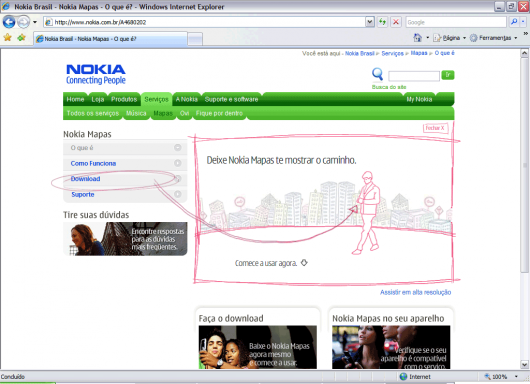Click the Nokia Connecting People logo
The height and width of the screenshot is (384, 530).
(x=96, y=74)
